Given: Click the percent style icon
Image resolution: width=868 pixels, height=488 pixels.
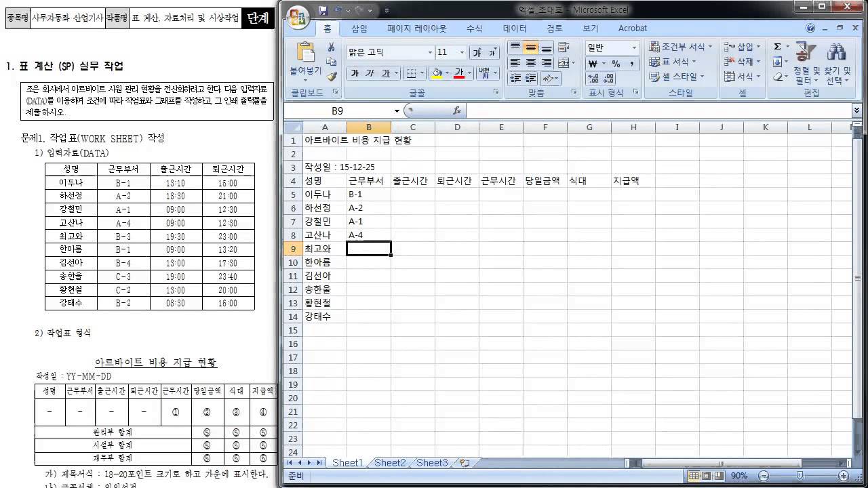Looking at the screenshot, I should (x=616, y=64).
